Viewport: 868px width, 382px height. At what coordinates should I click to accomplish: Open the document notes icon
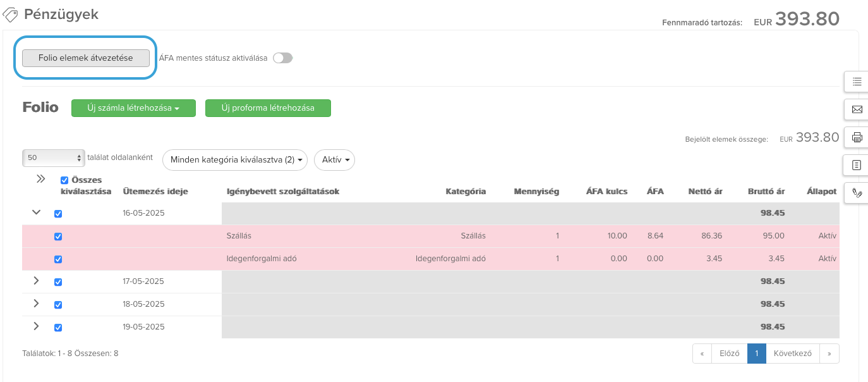(x=857, y=165)
